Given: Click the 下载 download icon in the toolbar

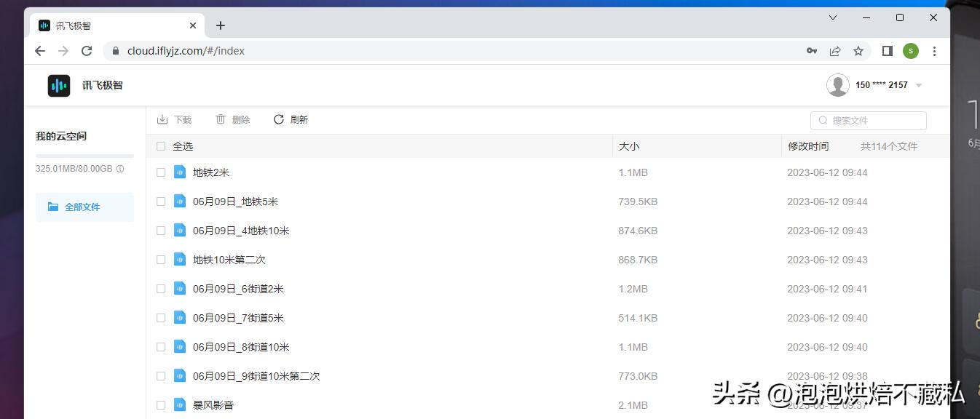Looking at the screenshot, I should pyautogui.click(x=163, y=119).
